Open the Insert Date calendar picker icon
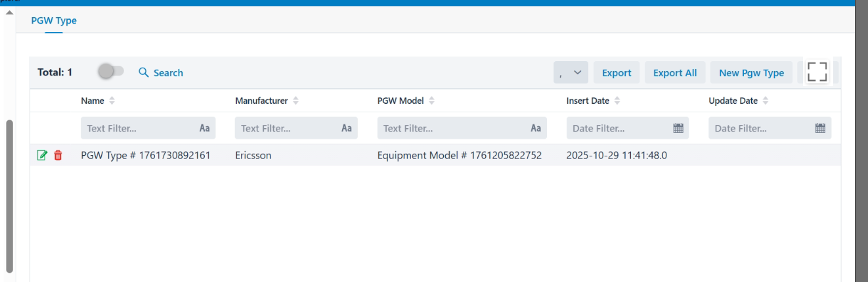Screen dimensions: 868x282 tap(678, 128)
